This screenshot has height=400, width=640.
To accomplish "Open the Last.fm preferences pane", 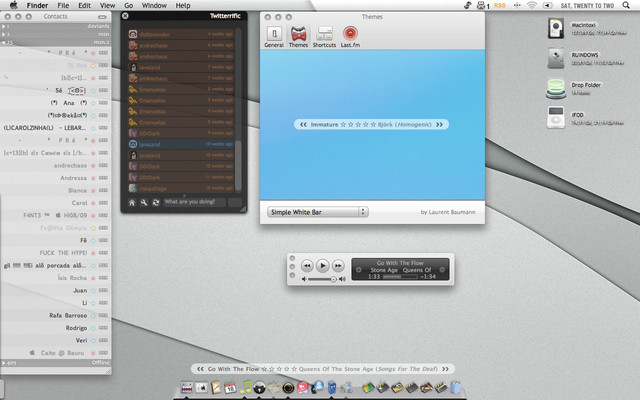I will pos(350,37).
